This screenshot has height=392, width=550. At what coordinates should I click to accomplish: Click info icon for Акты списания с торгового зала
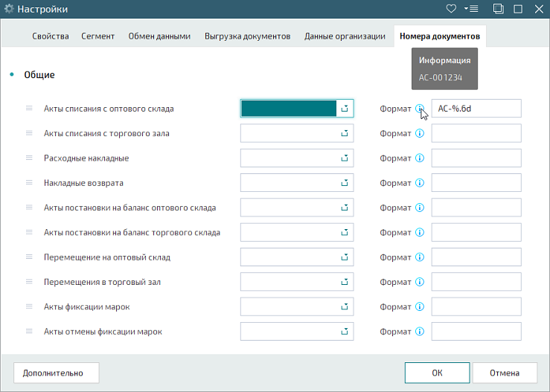pos(420,133)
